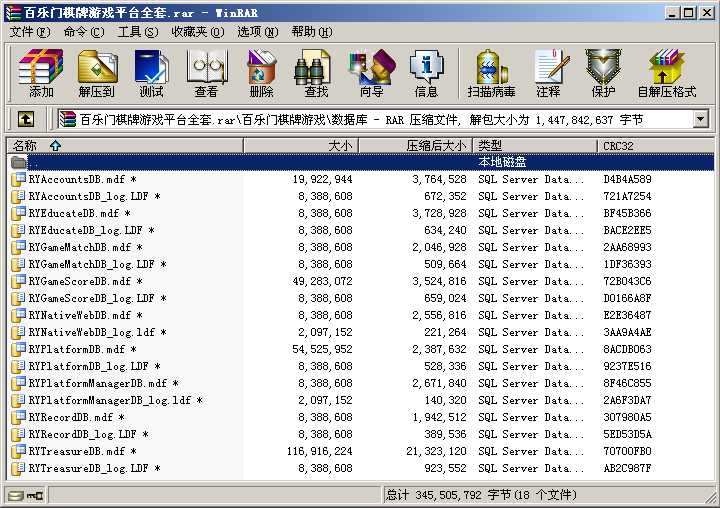720x508 pixels.
Task: Click the 自解压格式 (SFX) toolbar icon
Action: click(667, 73)
